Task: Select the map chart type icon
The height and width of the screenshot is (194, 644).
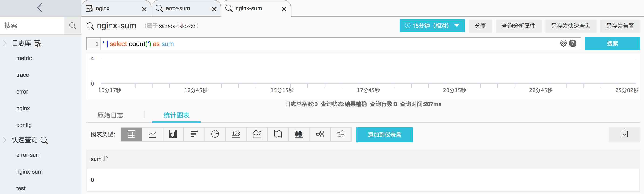Action: coord(278,134)
